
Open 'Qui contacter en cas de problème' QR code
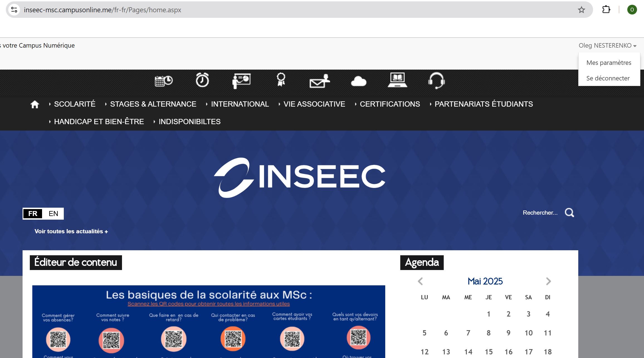(233, 339)
